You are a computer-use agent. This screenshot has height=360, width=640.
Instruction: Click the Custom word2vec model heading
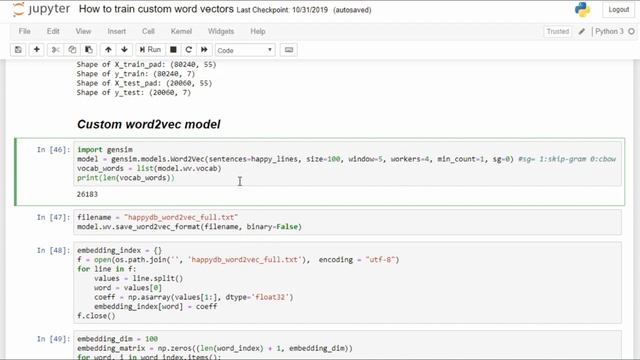pyautogui.click(x=149, y=124)
